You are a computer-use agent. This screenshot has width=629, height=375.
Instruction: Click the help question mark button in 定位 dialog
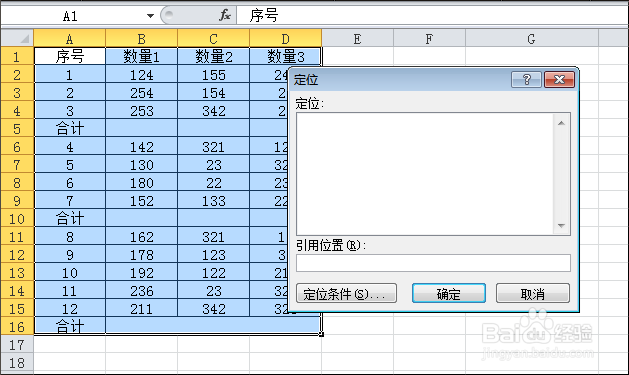coord(527,79)
